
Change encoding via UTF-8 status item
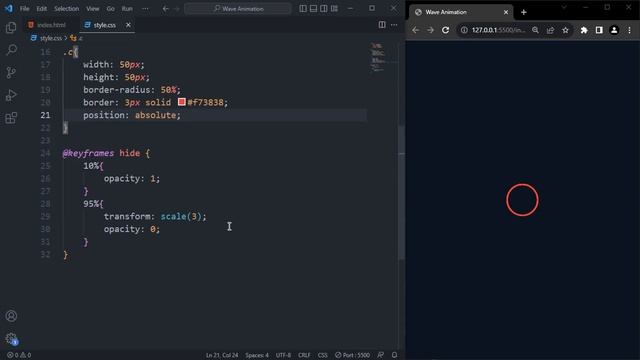(x=283, y=355)
